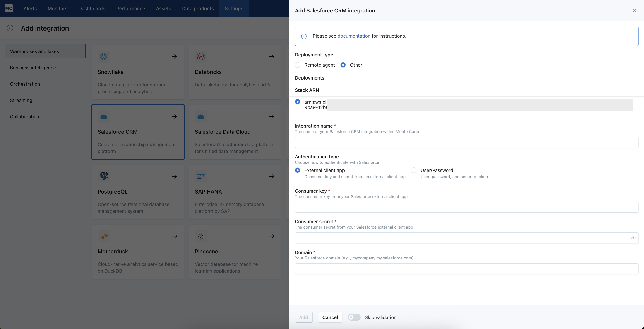
Task: Open the Alerts tab
Action: tap(30, 9)
